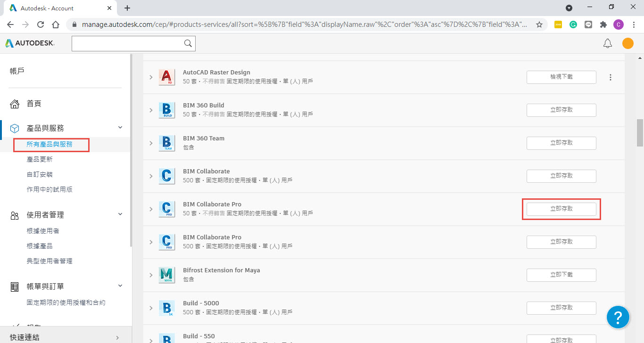Go to 首頁 in the sidebar
Screen dimensions: 644x343
34,104
